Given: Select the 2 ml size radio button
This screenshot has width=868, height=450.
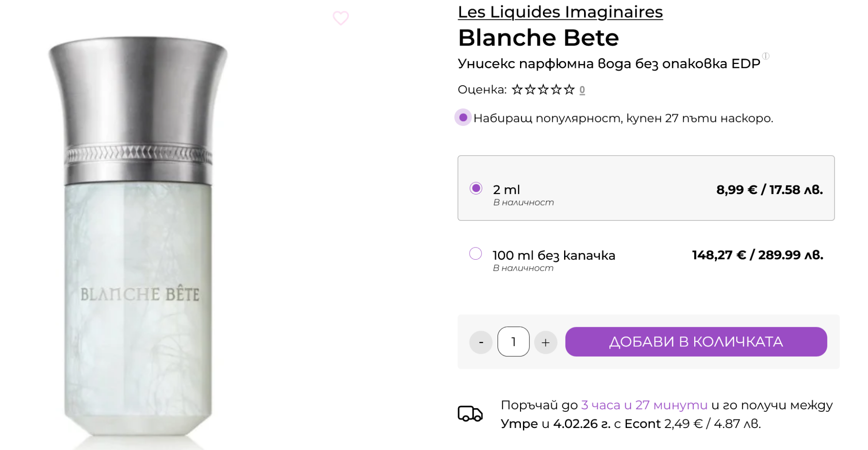Looking at the screenshot, I should pyautogui.click(x=476, y=188).
